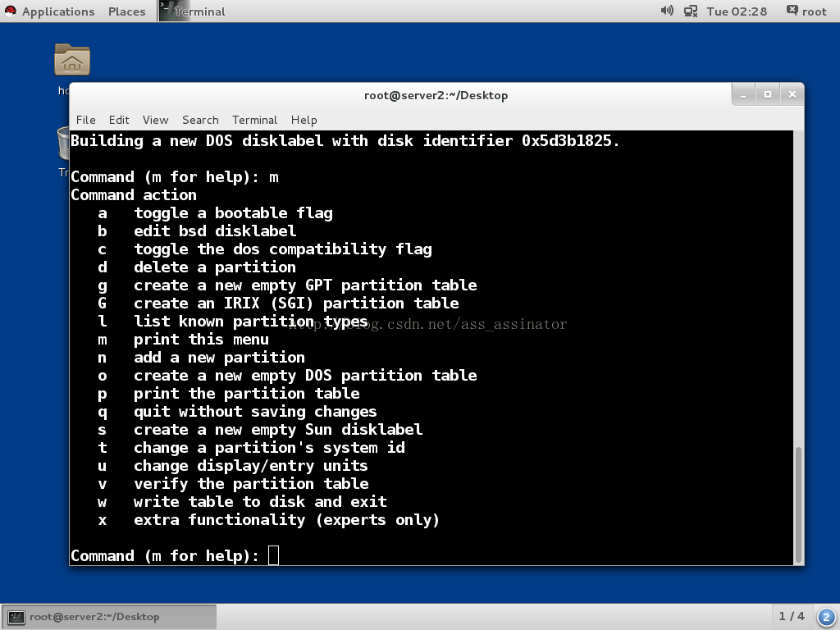Click the text 'add a new partition'
The image size is (840, 630).
pyautogui.click(x=219, y=358)
